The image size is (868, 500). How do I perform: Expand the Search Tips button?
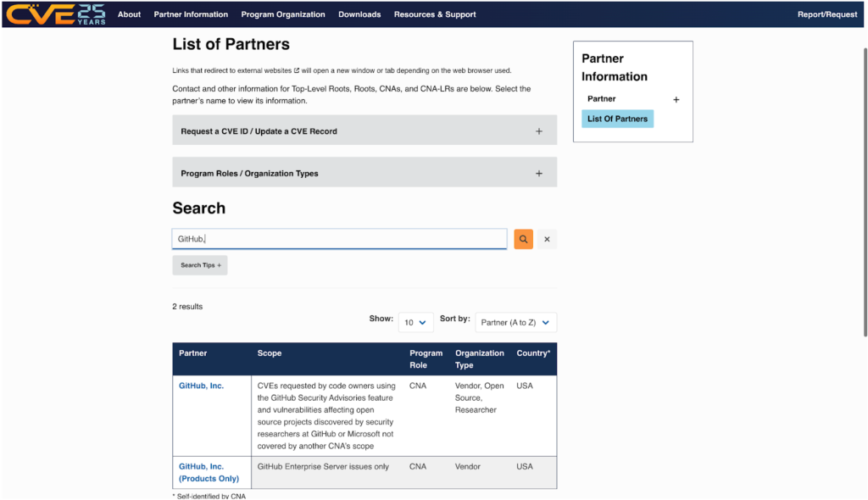[x=200, y=265]
